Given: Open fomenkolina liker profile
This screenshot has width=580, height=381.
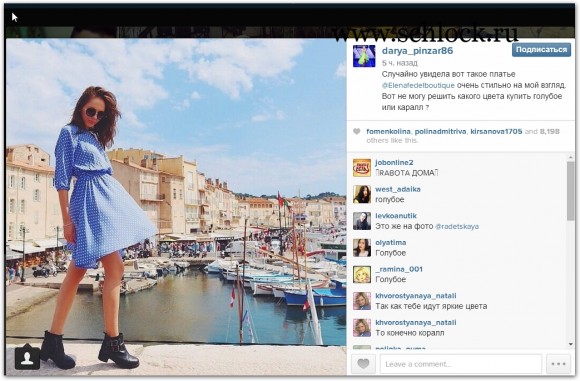Looking at the screenshot, I should click(388, 131).
